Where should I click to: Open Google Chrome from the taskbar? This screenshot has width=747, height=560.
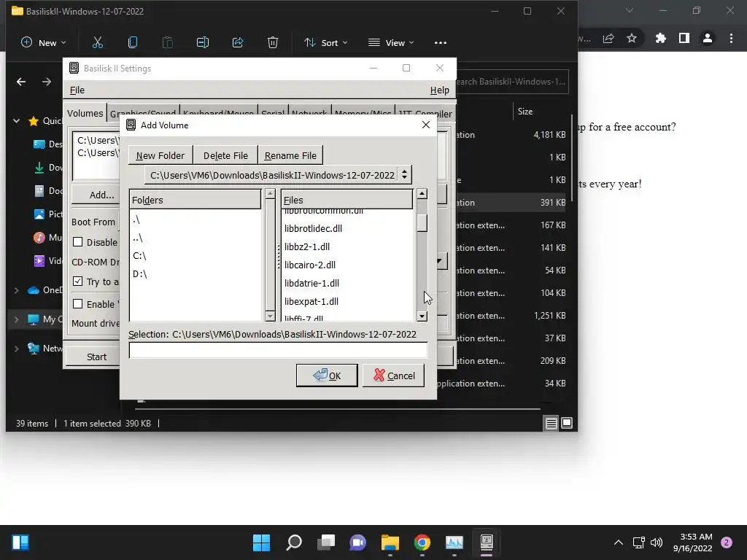click(422, 542)
